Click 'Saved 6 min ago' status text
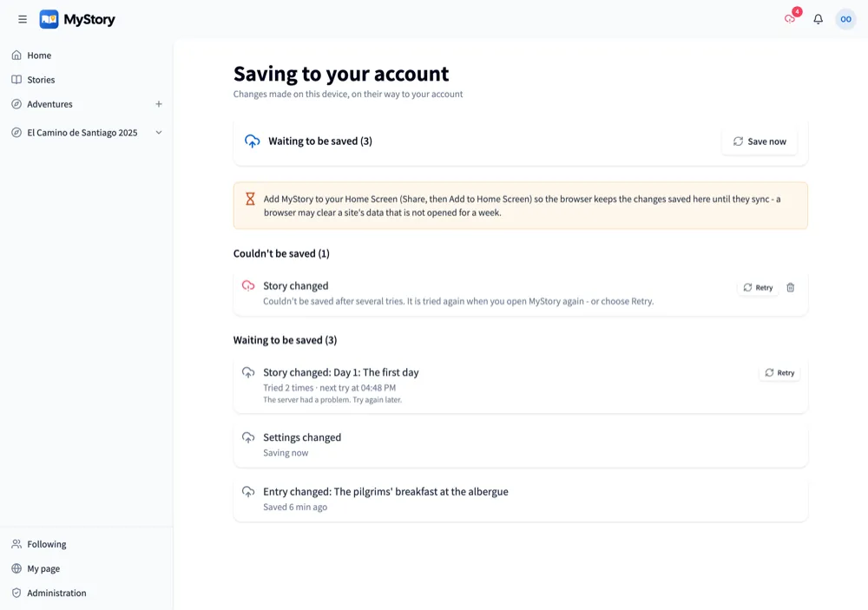The height and width of the screenshot is (610, 868). (x=295, y=507)
